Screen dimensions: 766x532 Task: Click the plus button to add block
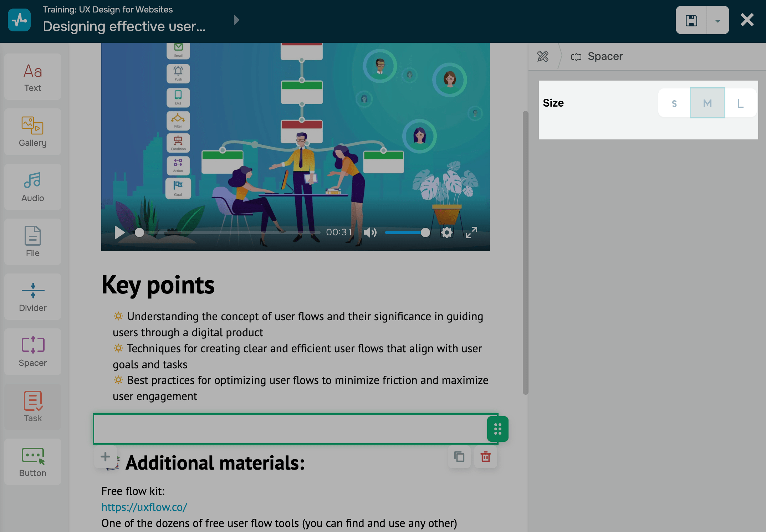[105, 456]
